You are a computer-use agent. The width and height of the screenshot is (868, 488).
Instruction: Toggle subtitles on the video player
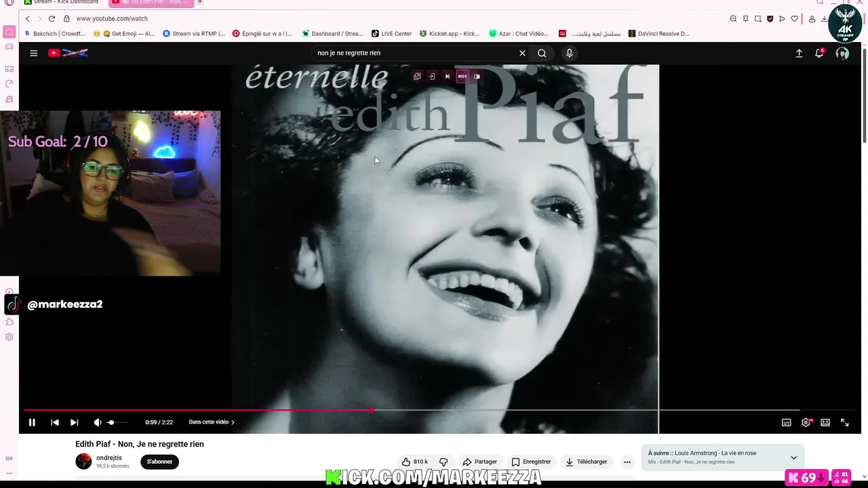786,422
